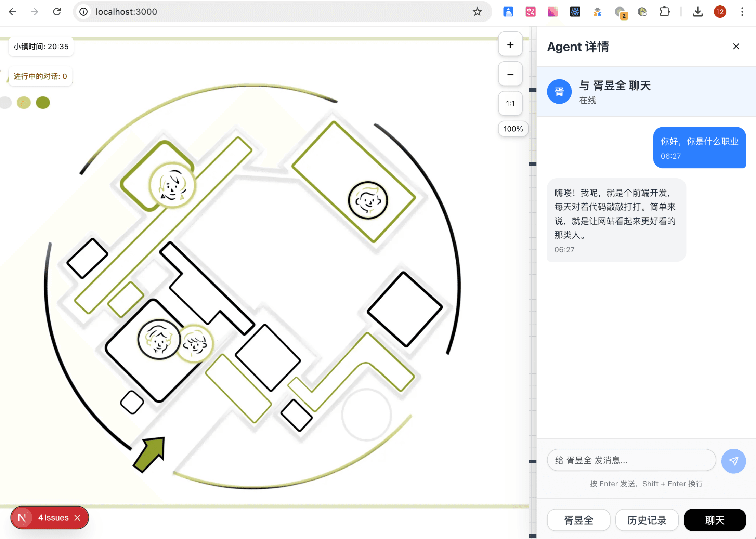Open the React DevTools extension icon
756x539 pixels.
(575, 12)
